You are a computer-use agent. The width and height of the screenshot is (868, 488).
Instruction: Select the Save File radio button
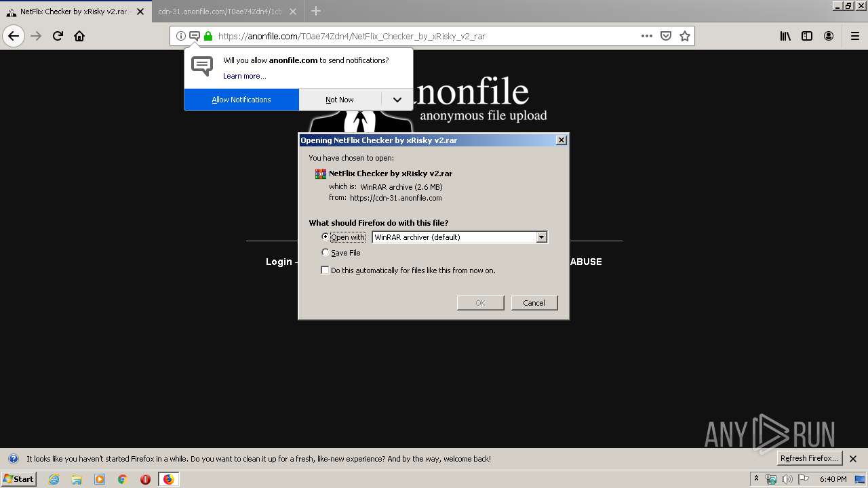[325, 252]
